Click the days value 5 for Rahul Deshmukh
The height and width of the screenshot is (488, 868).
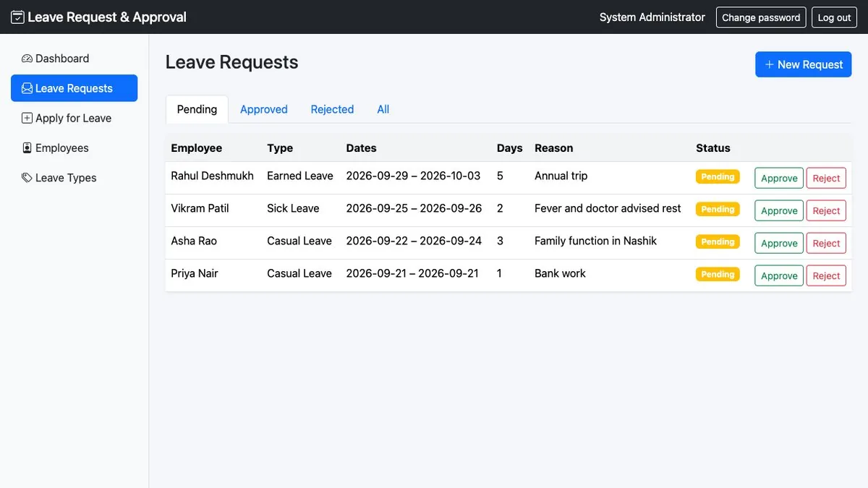coord(500,176)
